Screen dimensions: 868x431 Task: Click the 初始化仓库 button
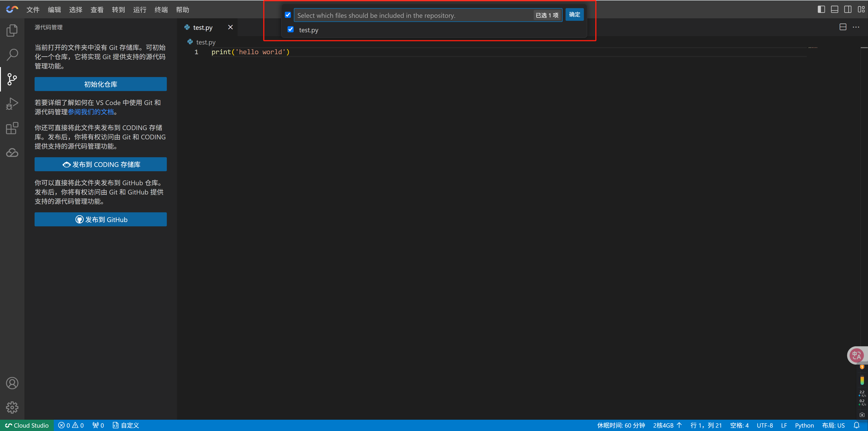[100, 84]
